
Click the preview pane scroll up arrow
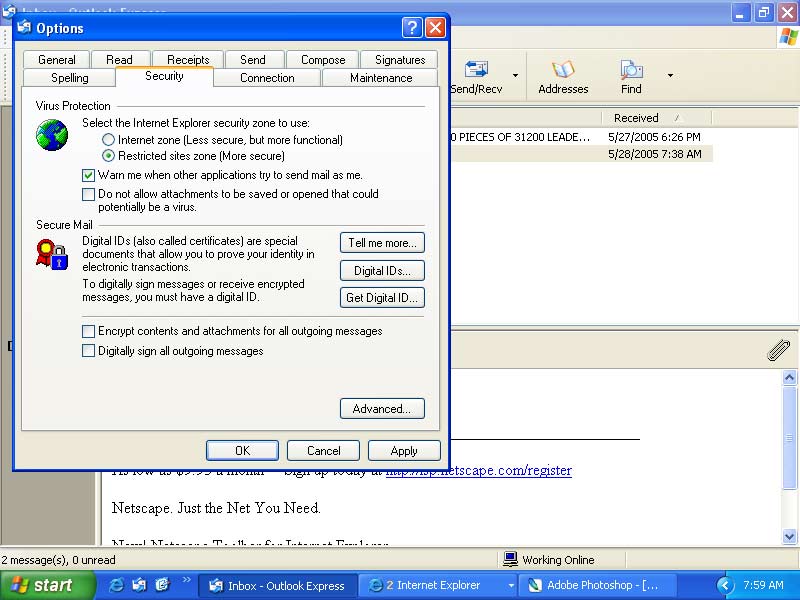[x=789, y=378]
